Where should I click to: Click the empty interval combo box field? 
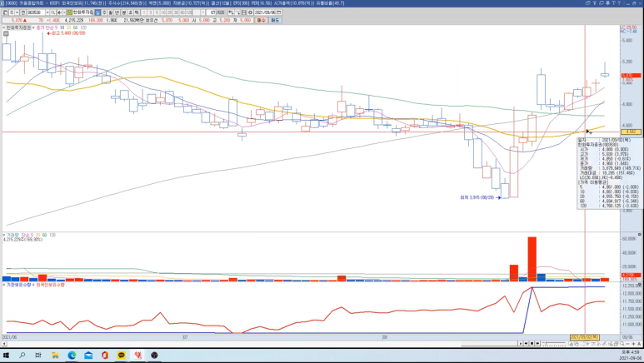(x=197, y=12)
